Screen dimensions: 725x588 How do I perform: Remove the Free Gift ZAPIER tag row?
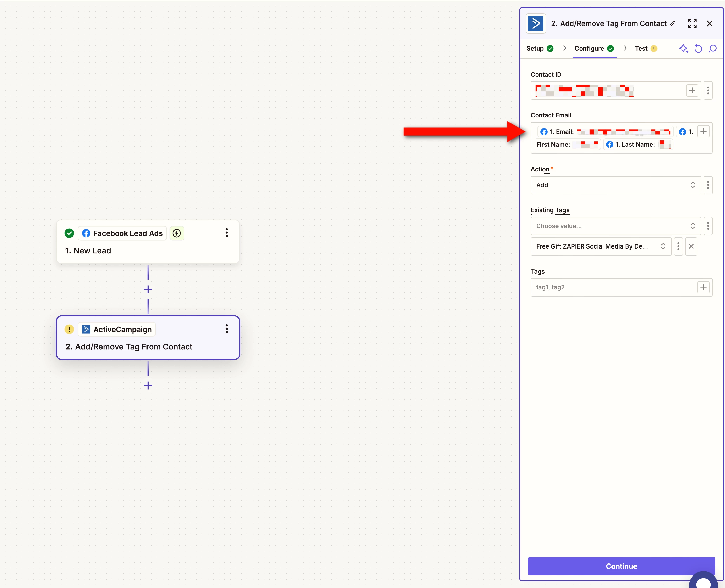tap(691, 246)
